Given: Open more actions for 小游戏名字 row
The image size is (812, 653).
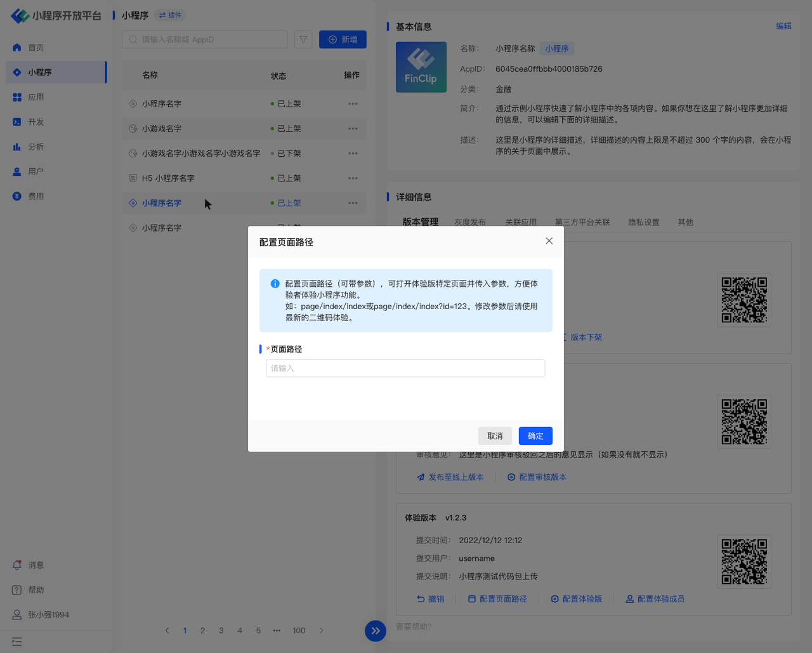Looking at the screenshot, I should pos(353,129).
